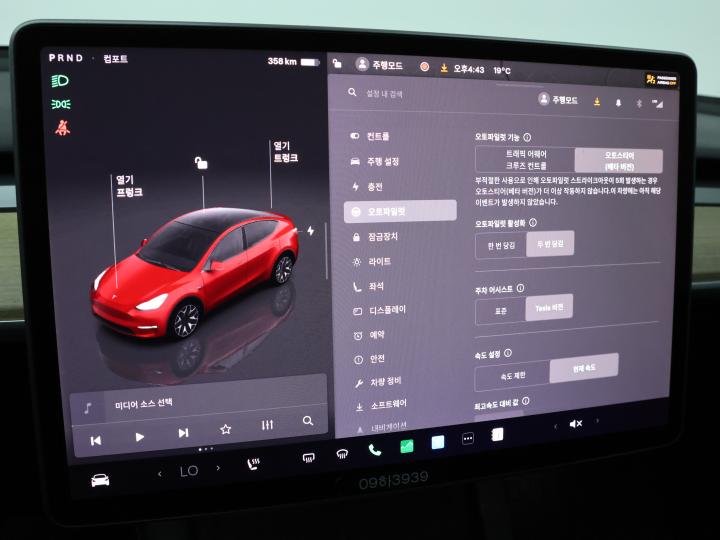Tap the seat heater icon
The width and height of the screenshot is (720, 540).
tap(253, 463)
